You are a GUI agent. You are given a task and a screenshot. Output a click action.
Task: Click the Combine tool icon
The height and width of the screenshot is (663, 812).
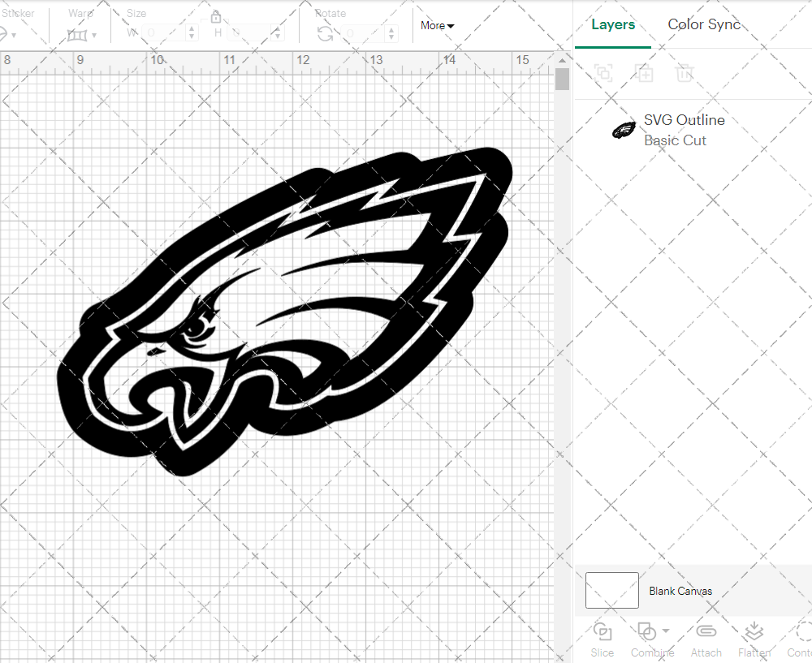point(647,632)
